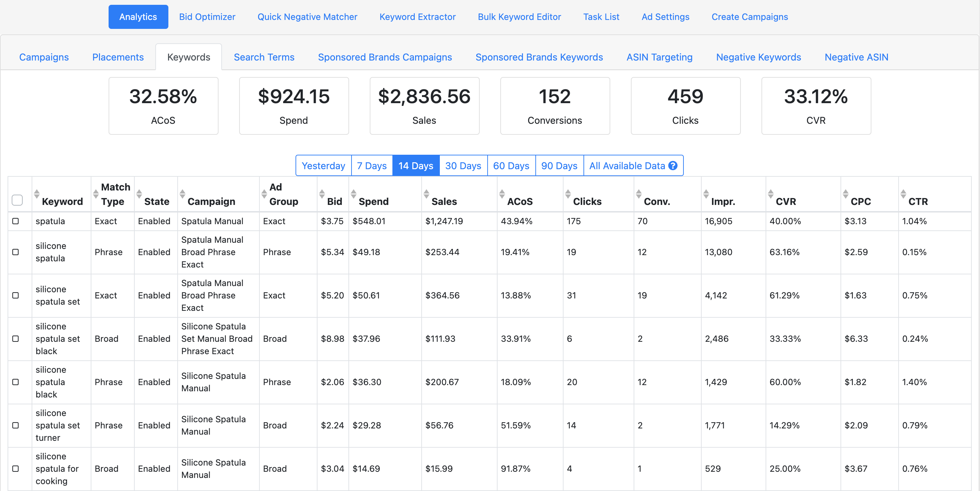Tick the silicone spatula black row checkbox
The image size is (980, 491).
coord(15,382)
